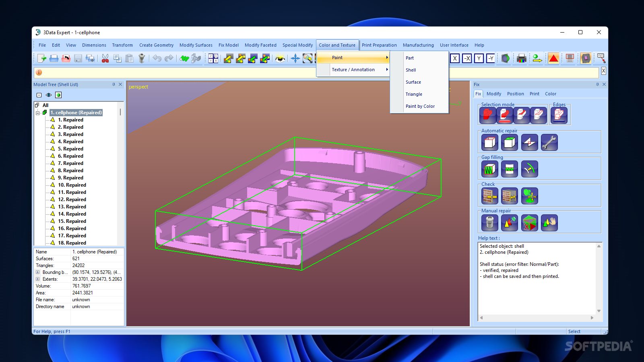Select the Y axis view button
The image size is (644, 362).
pyautogui.click(x=479, y=58)
